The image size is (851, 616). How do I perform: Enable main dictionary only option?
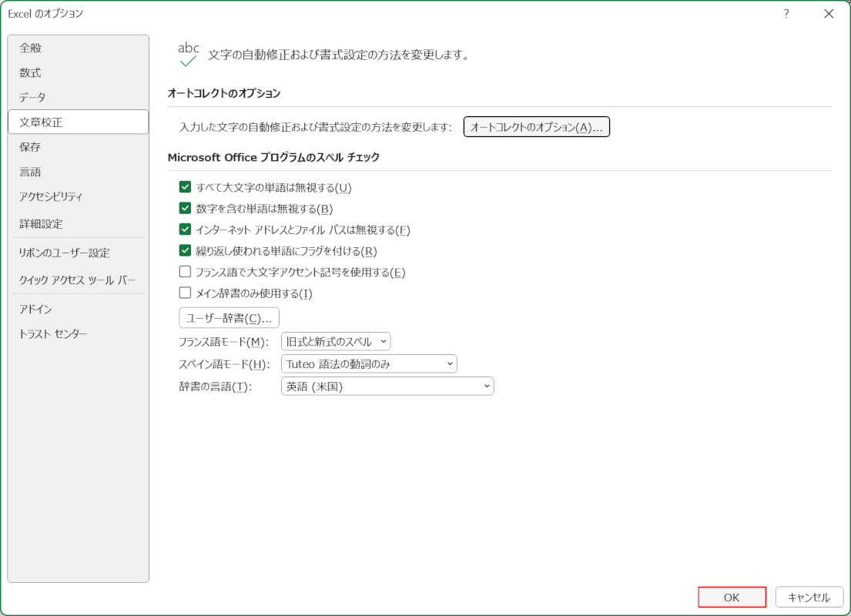pyautogui.click(x=185, y=293)
